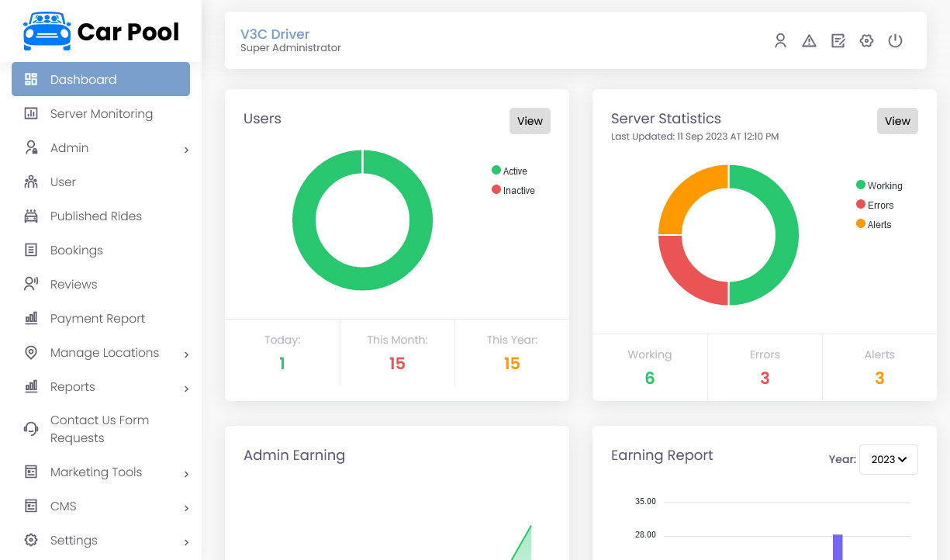Expand the Marketing Tools submenu chevron
Screen dimensions: 950x560
click(x=186, y=473)
